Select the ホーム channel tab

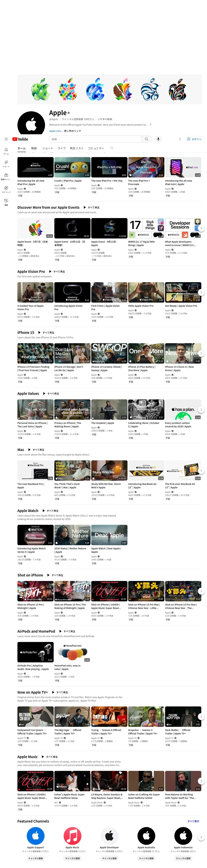pos(22,148)
